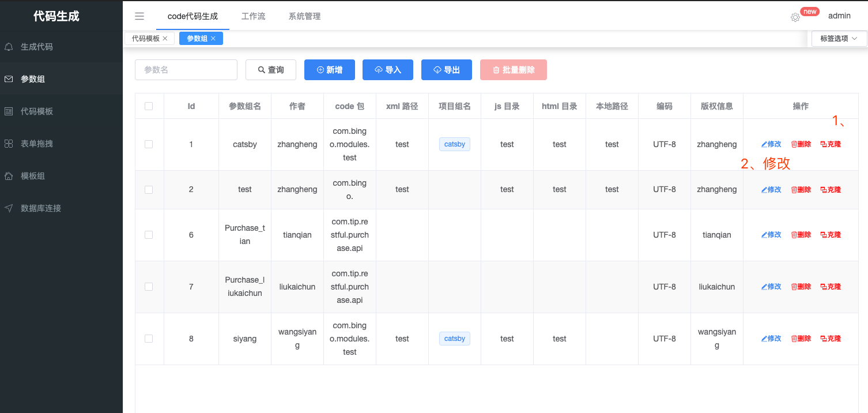Click the 代码生成 logo title
Screen dimensions: 868x413
[x=56, y=16]
